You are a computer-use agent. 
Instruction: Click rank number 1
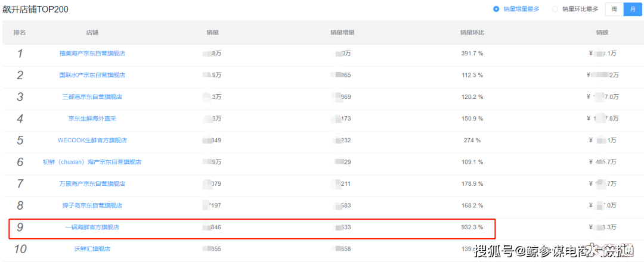coord(20,54)
